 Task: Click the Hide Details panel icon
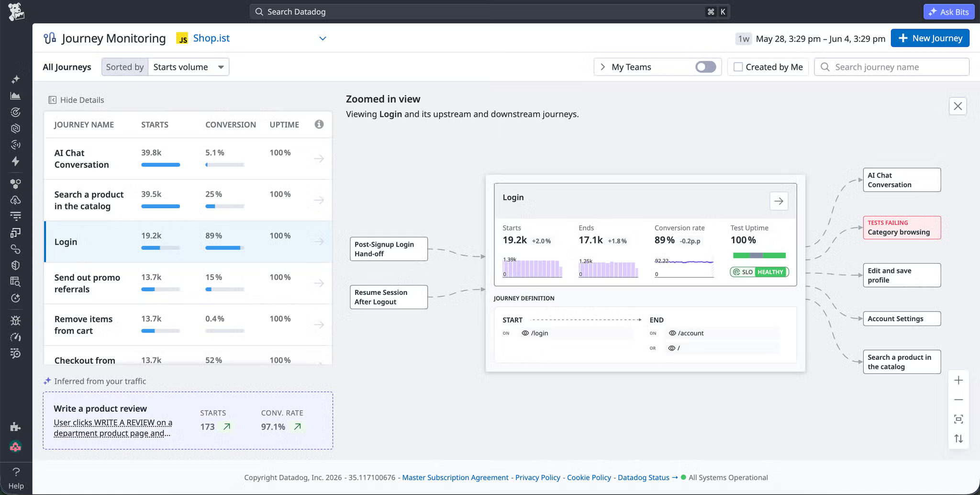point(53,100)
